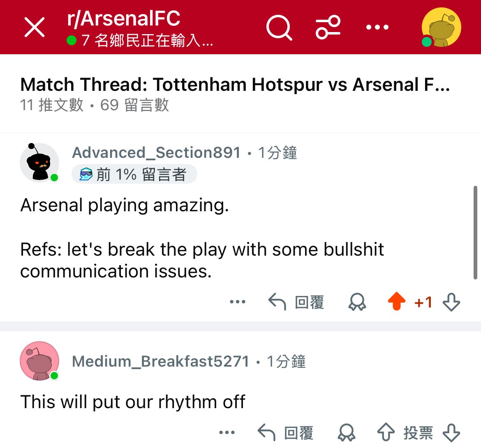
Task: Click the comment list scrollbar
Action: coord(475,232)
